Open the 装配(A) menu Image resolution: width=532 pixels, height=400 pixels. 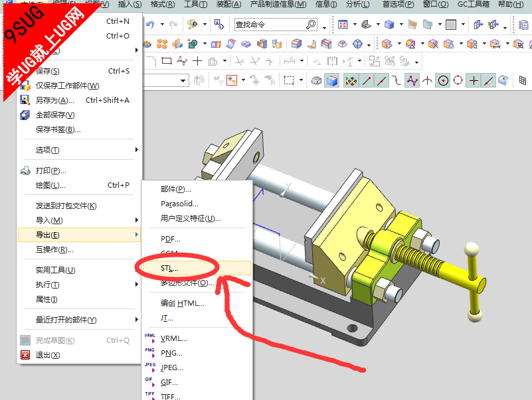(x=228, y=5)
